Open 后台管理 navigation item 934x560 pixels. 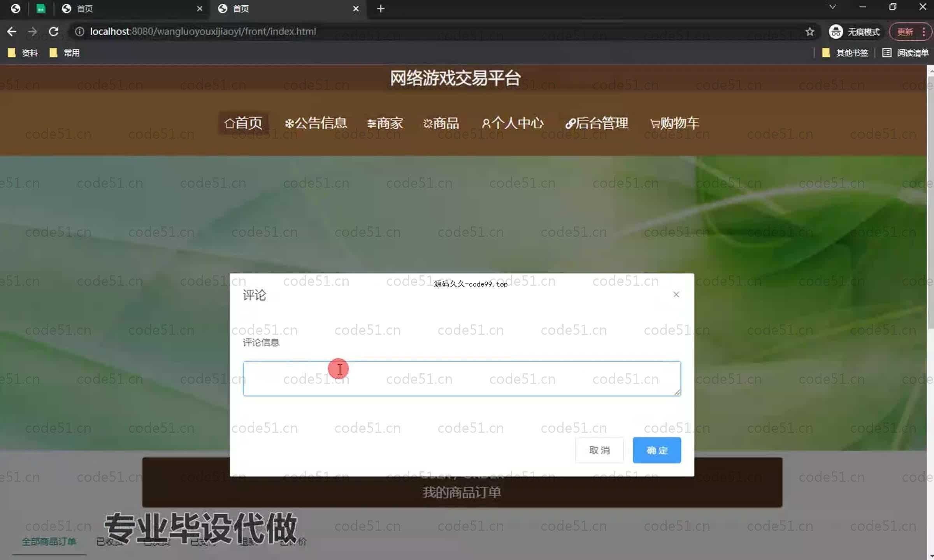[x=597, y=123]
